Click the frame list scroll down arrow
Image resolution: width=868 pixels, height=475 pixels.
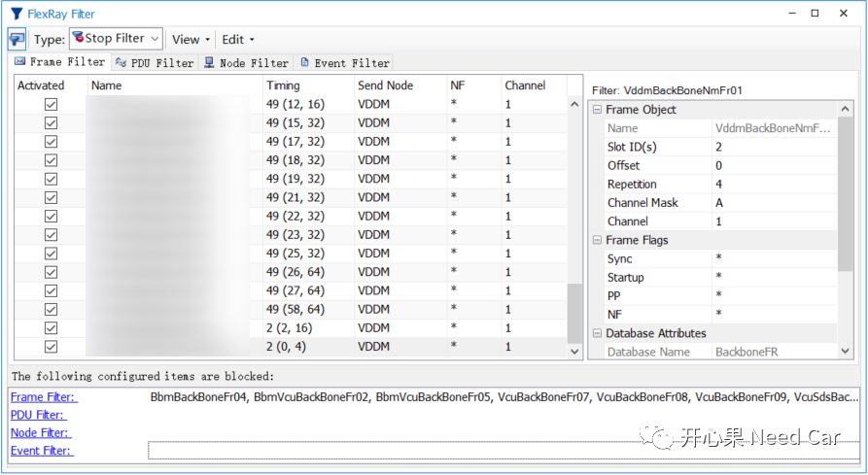(x=574, y=352)
